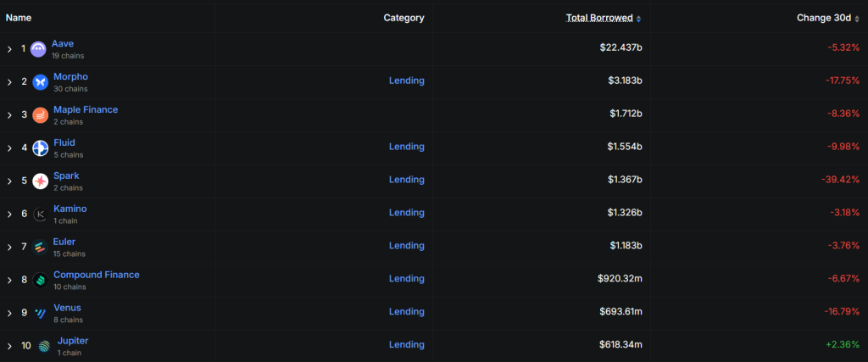Viewport: 868px width, 362px height.
Task: Expand the Spark row chevron
Action: (x=9, y=181)
